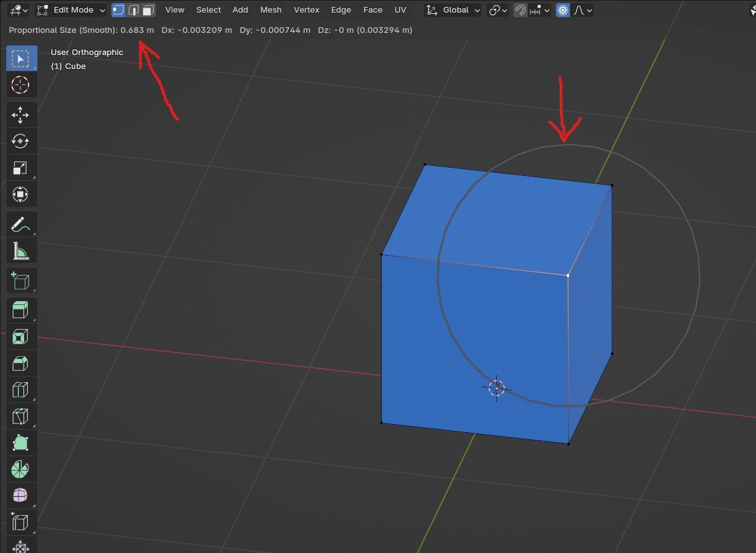Click the (1) Cube object label
Screen dimensions: 756x553
68,66
